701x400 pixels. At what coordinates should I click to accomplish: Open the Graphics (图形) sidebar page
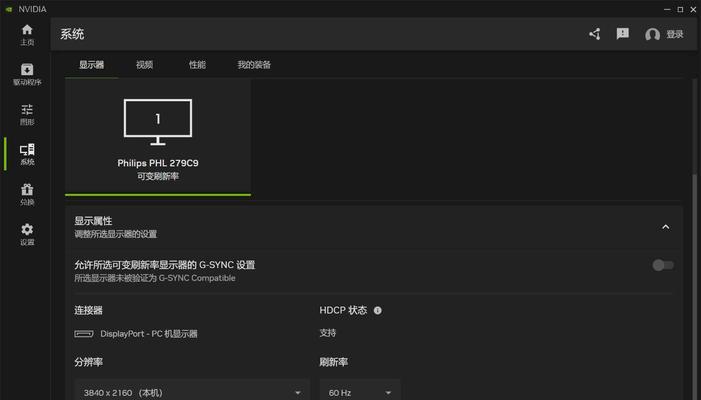point(27,114)
